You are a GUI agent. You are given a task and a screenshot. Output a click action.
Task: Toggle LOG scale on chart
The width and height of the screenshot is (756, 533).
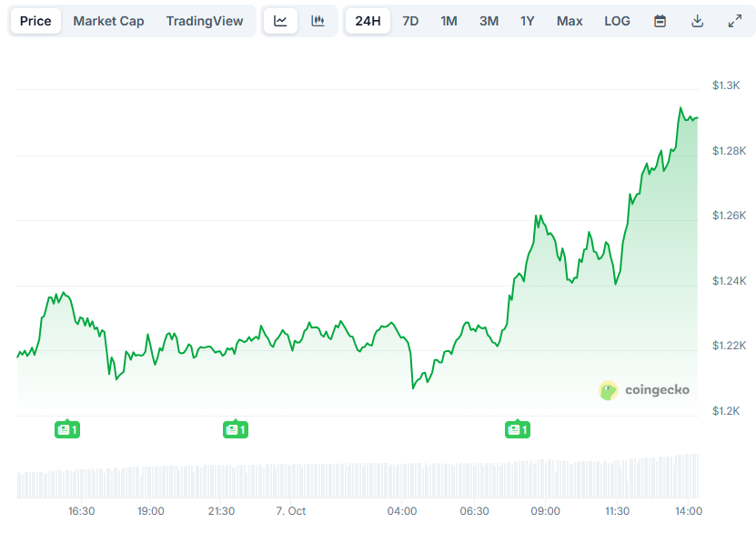pyautogui.click(x=617, y=21)
